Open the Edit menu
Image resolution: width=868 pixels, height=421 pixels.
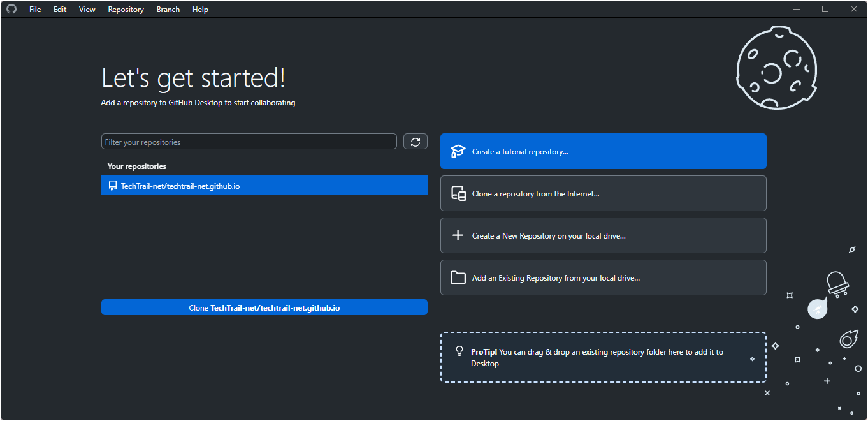[60, 10]
